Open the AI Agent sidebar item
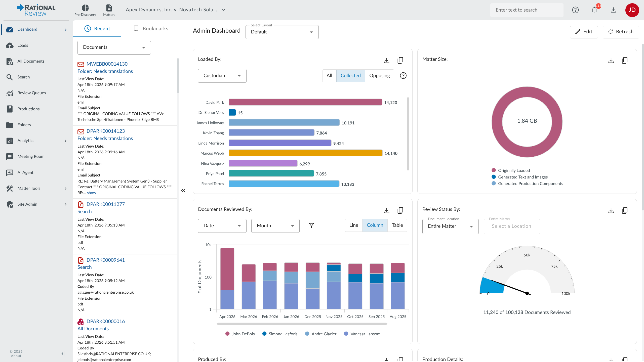The image size is (644, 362). pyautogui.click(x=25, y=172)
